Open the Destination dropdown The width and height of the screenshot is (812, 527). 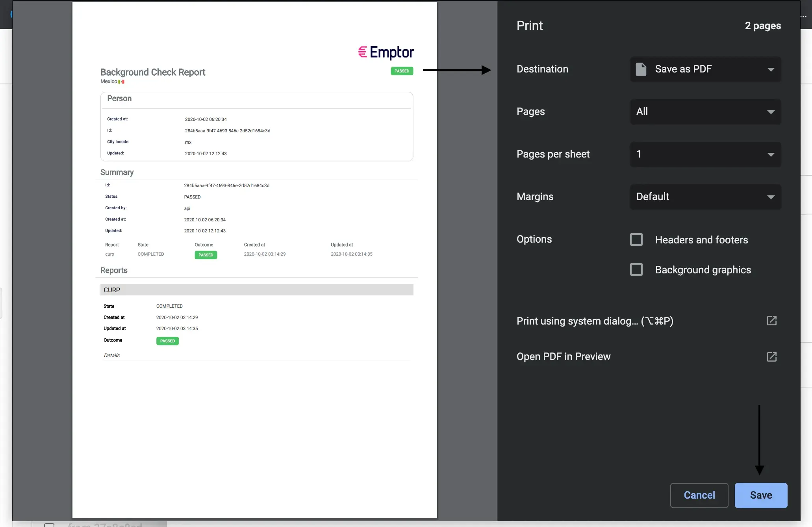(x=705, y=69)
